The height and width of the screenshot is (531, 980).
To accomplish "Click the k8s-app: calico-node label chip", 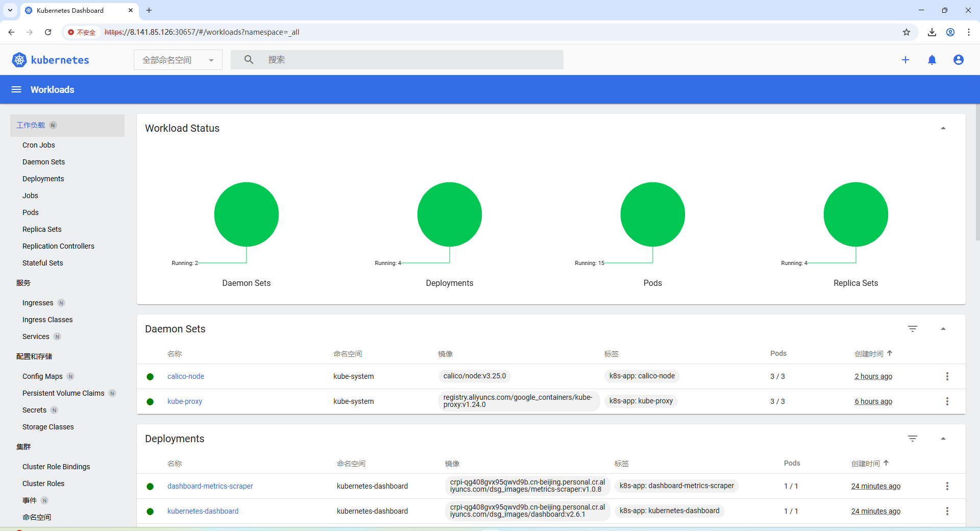I will (x=642, y=376).
